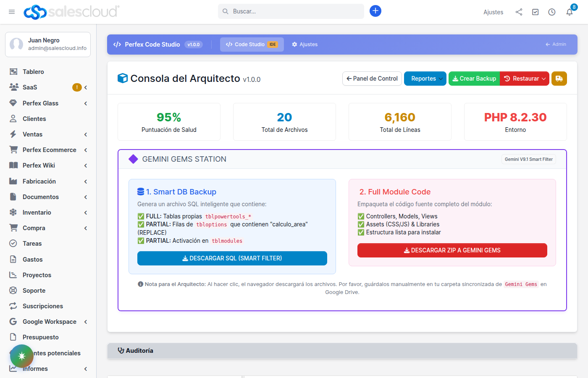Click Descargar ZIP a Gemini Gems button
This screenshot has width=588, height=378.
pyautogui.click(x=452, y=250)
